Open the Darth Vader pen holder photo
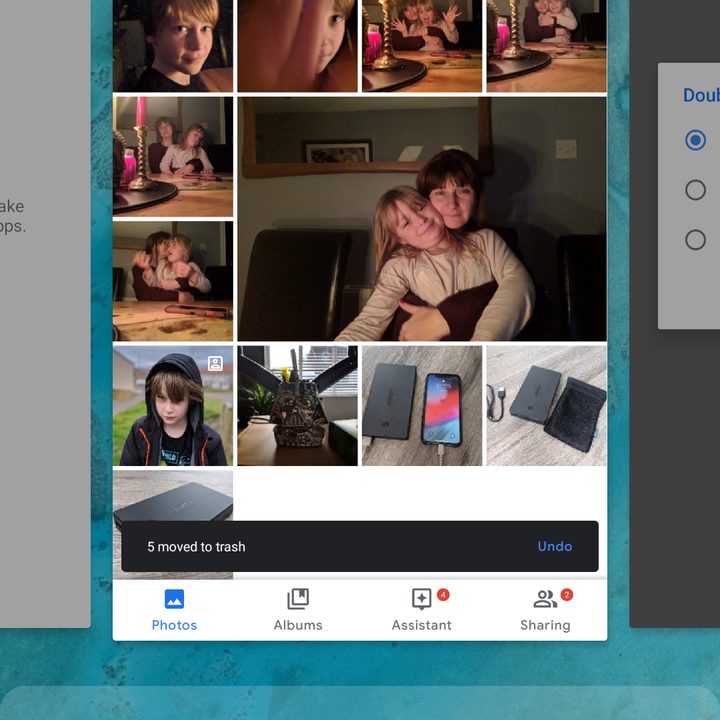 [x=298, y=406]
